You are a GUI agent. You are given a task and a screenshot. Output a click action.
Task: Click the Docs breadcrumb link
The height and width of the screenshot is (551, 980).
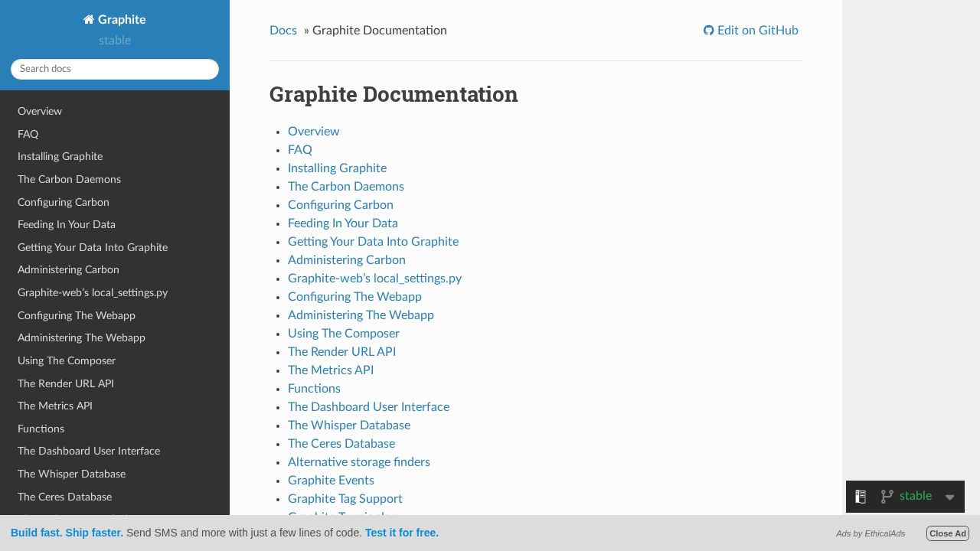[x=283, y=31]
